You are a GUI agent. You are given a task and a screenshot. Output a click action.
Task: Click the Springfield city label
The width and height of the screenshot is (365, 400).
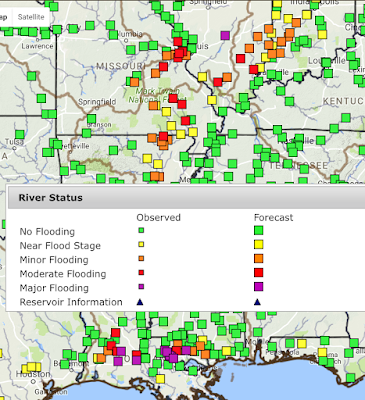coord(97,102)
